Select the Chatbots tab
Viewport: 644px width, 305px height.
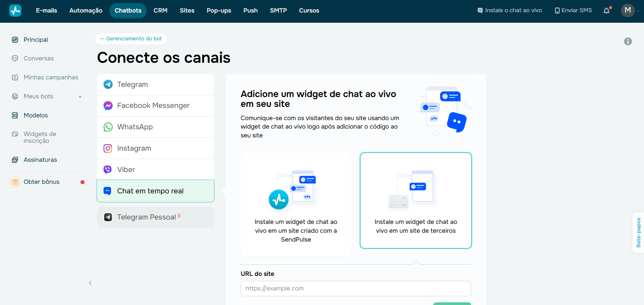(x=128, y=11)
